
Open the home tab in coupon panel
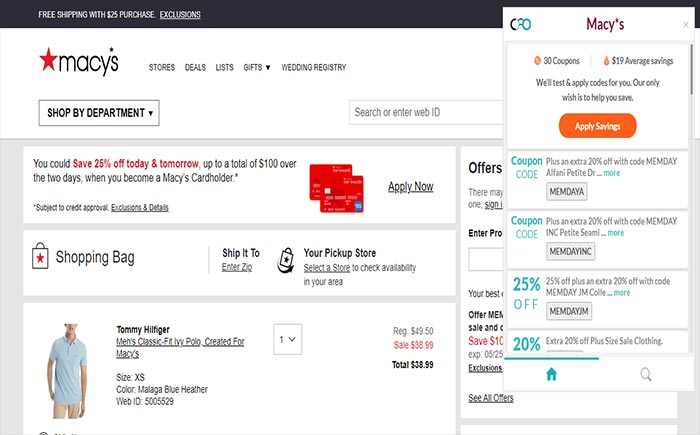tap(551, 374)
